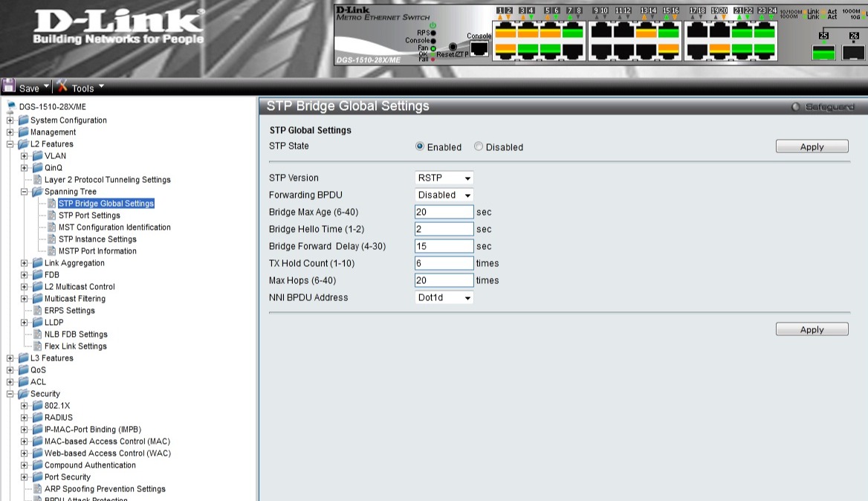Click the Security folder icon
This screenshot has height=501, width=868.
point(23,394)
